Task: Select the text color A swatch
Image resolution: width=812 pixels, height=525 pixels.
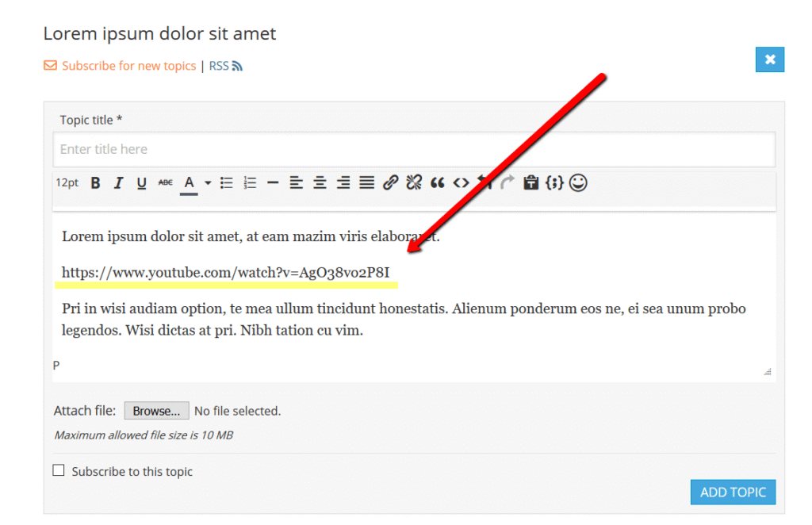Action: click(189, 182)
